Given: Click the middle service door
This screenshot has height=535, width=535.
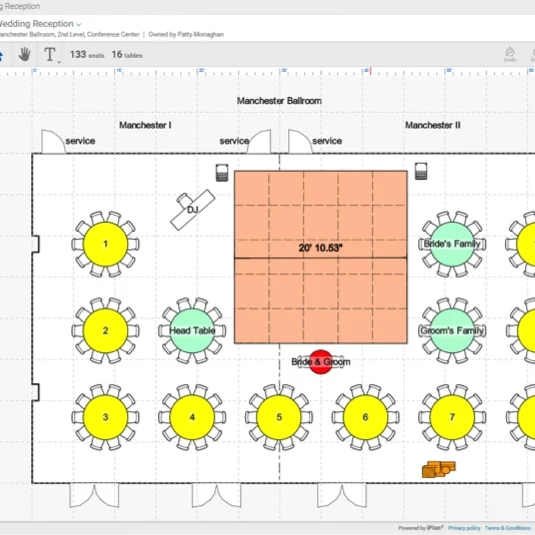Looking at the screenshot, I should (259, 141).
